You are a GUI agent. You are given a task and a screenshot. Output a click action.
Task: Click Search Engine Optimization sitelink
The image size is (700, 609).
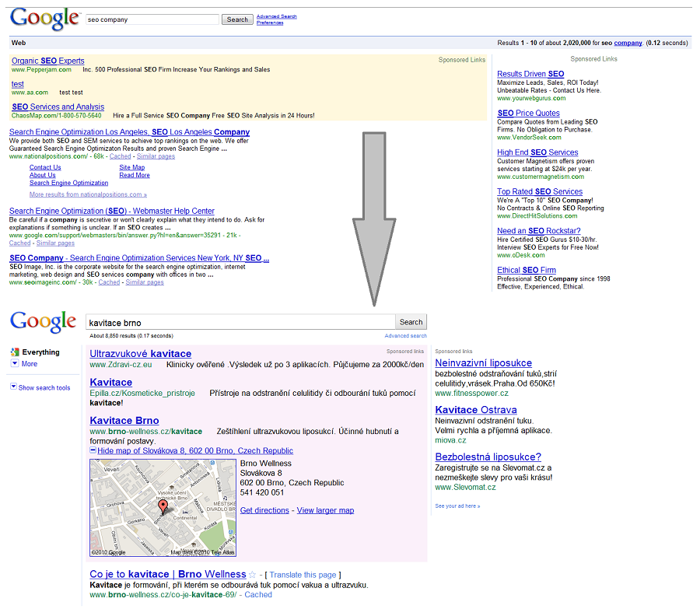pos(68,183)
